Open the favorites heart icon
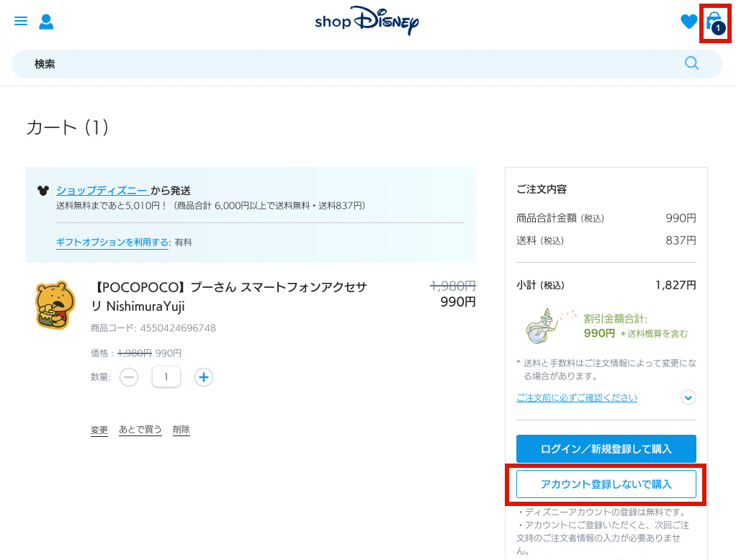736x560 pixels. 688,22
